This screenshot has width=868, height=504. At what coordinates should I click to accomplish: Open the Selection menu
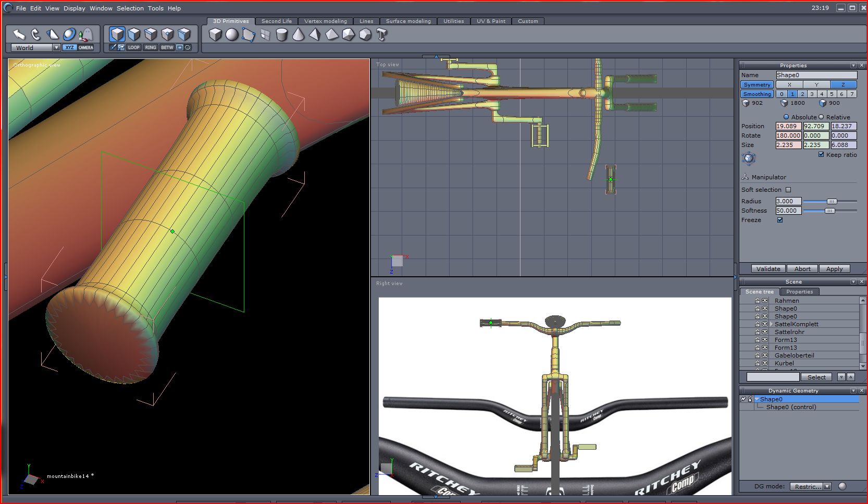(x=130, y=8)
